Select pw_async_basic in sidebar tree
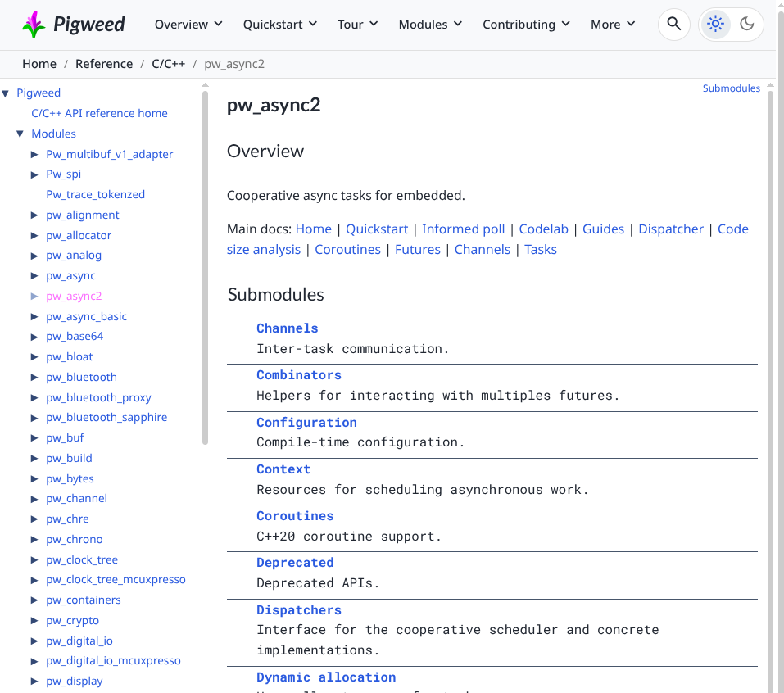 pyautogui.click(x=87, y=316)
